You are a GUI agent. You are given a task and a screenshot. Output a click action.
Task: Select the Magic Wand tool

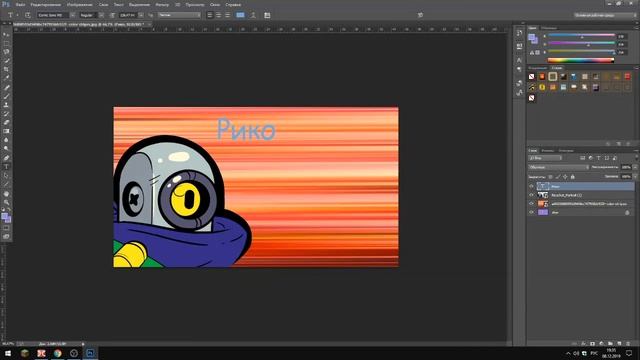(6, 60)
